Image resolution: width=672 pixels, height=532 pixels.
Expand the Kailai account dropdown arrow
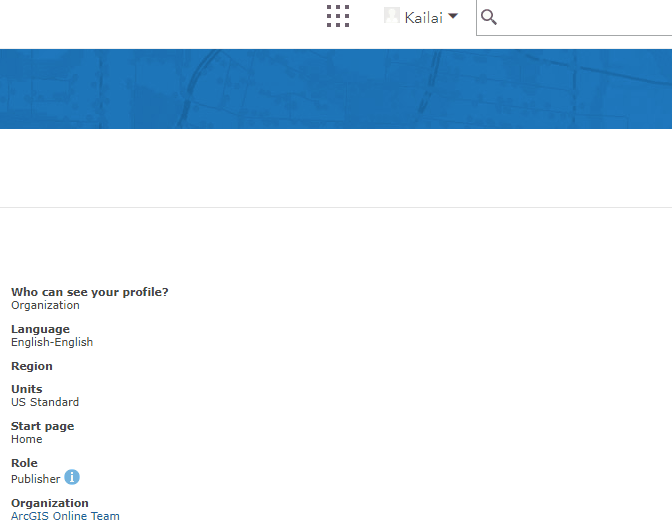(x=453, y=16)
